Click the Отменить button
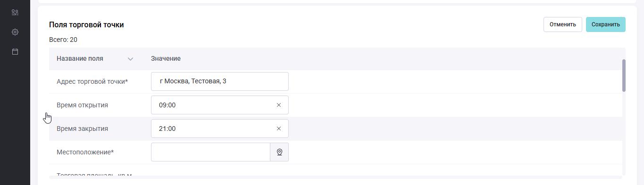 pos(562,24)
